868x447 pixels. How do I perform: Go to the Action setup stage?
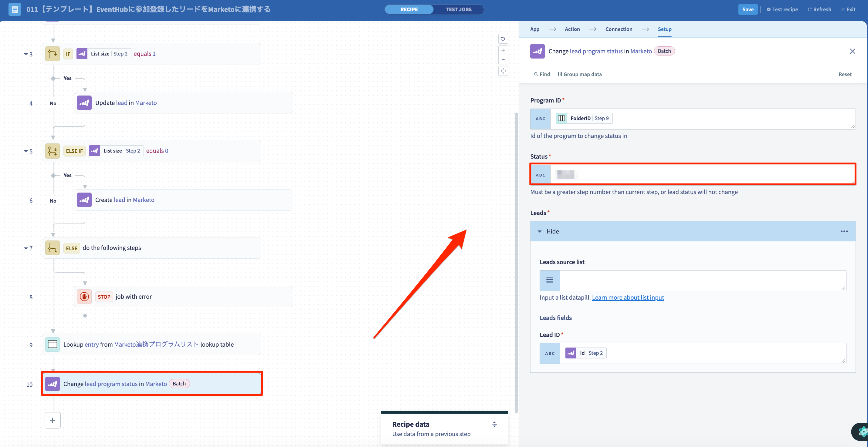click(572, 29)
